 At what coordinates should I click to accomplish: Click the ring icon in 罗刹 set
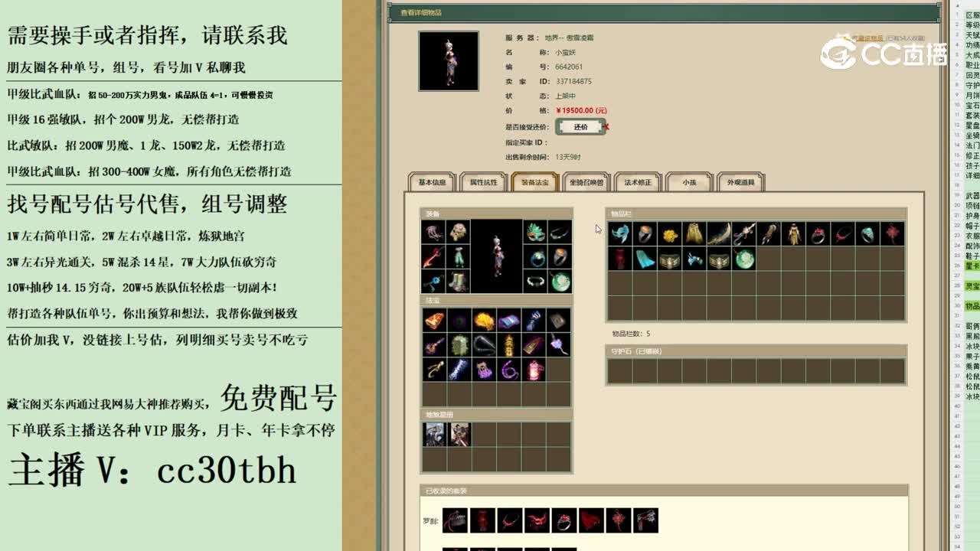[564, 520]
